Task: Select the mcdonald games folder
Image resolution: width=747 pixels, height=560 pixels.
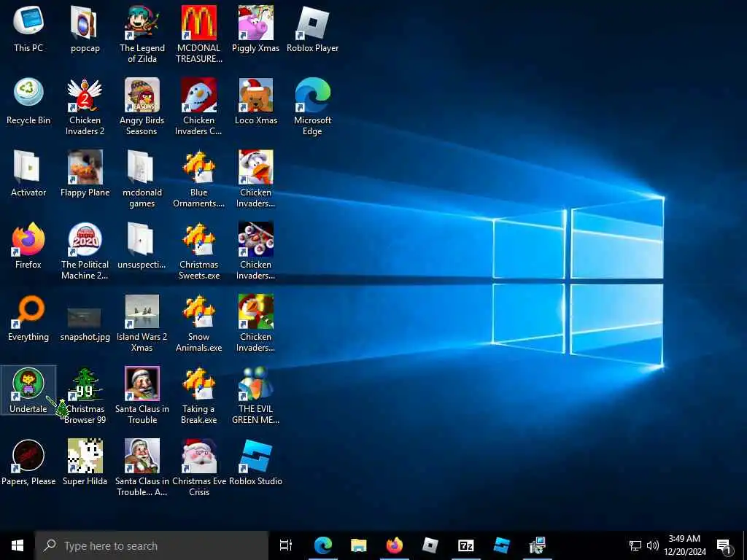Action: 142,179
